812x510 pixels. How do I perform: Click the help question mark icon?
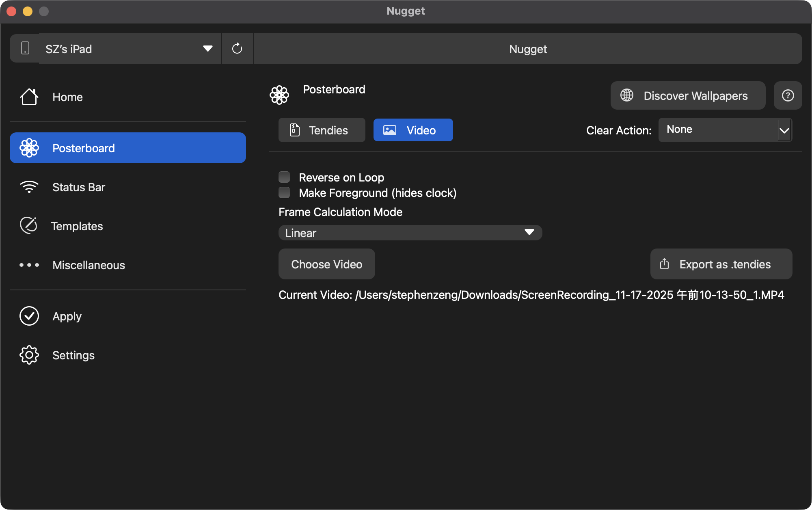point(788,95)
